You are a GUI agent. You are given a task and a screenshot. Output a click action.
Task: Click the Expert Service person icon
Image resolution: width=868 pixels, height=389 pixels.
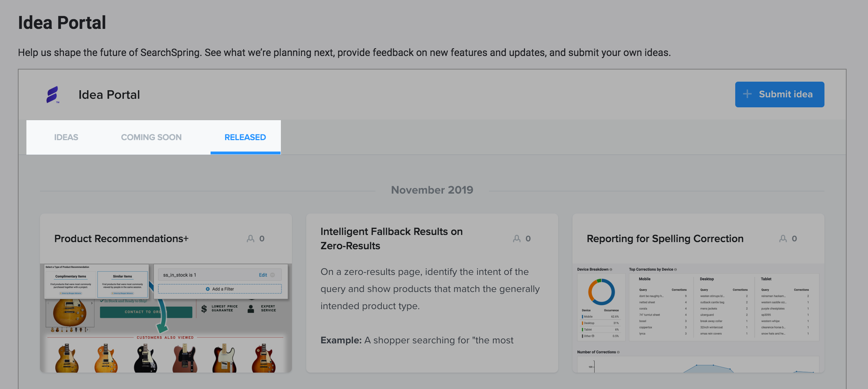click(x=251, y=308)
